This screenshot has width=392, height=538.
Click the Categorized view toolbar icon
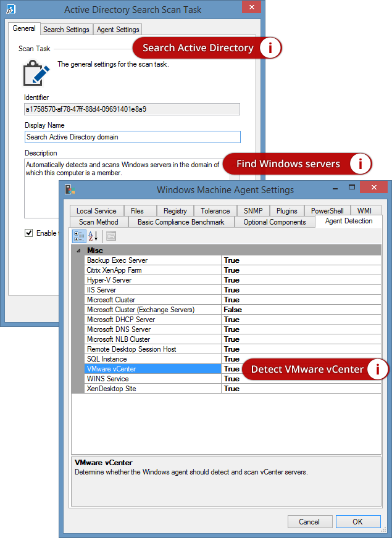pyautogui.click(x=79, y=236)
